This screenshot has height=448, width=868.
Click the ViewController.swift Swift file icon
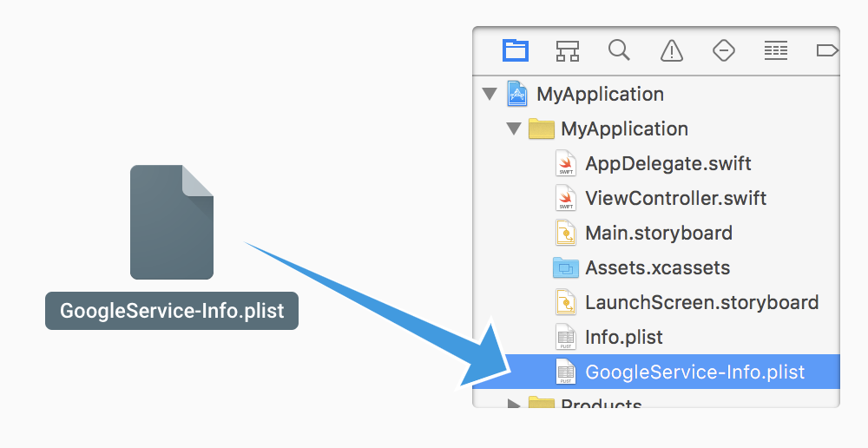click(x=566, y=198)
